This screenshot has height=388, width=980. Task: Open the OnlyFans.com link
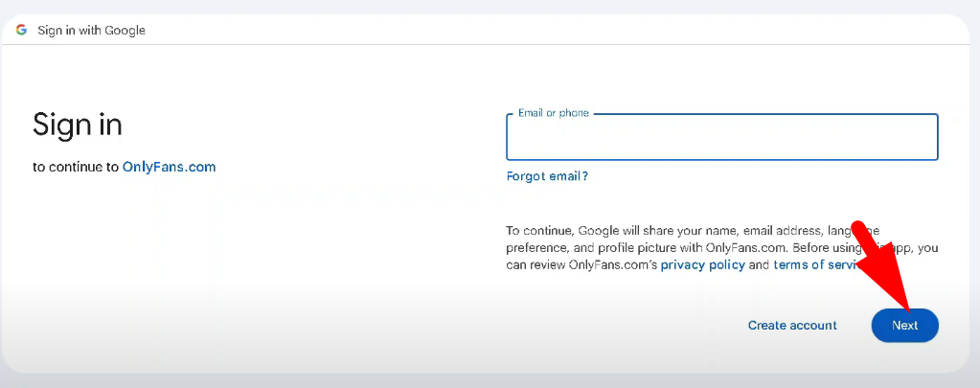click(x=169, y=167)
